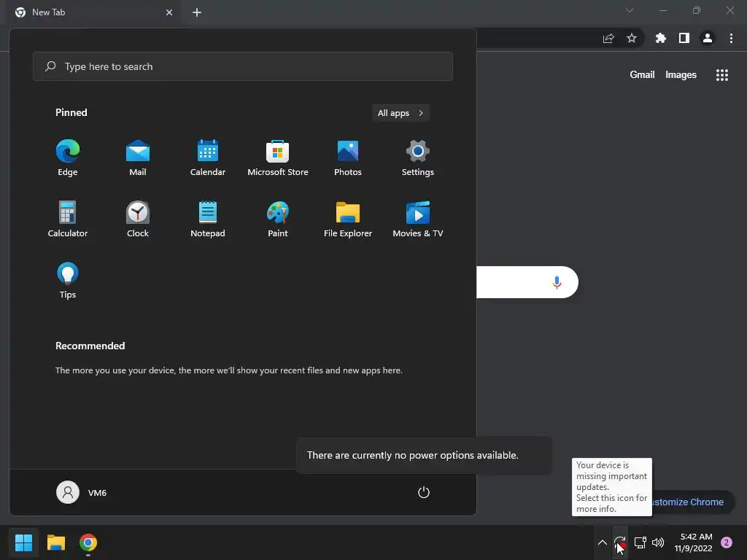Image resolution: width=747 pixels, height=560 pixels.
Task: Open File Explorer from the taskbar
Action: tap(55, 542)
